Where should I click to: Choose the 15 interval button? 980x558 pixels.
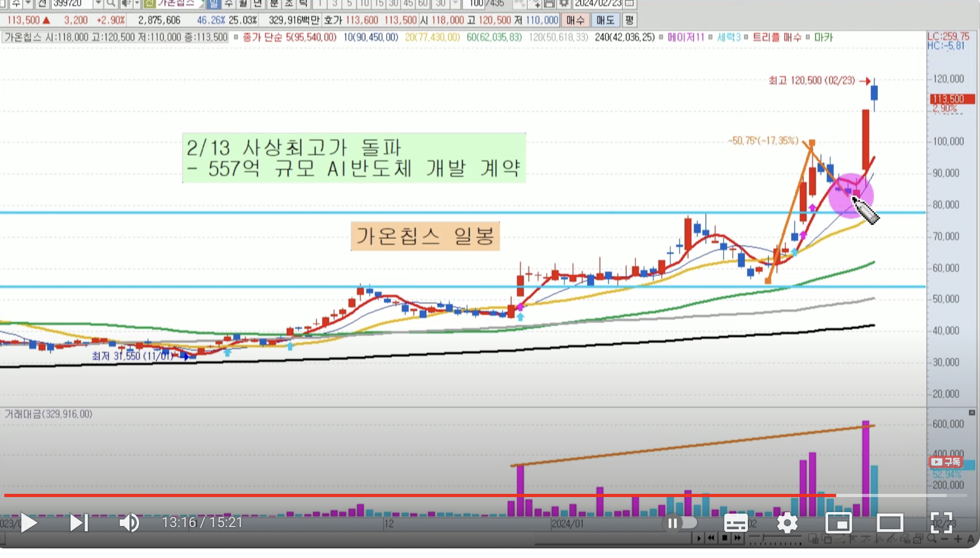click(379, 4)
